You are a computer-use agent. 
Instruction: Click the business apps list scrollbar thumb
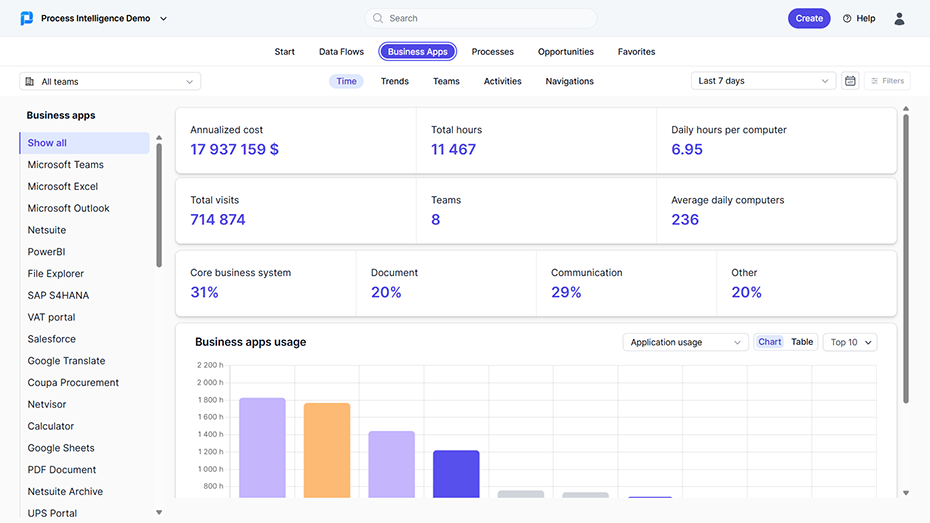tap(159, 205)
